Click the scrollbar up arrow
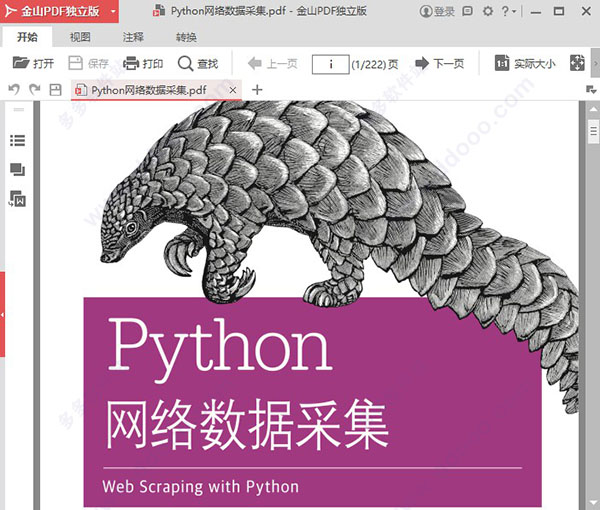 [593, 110]
